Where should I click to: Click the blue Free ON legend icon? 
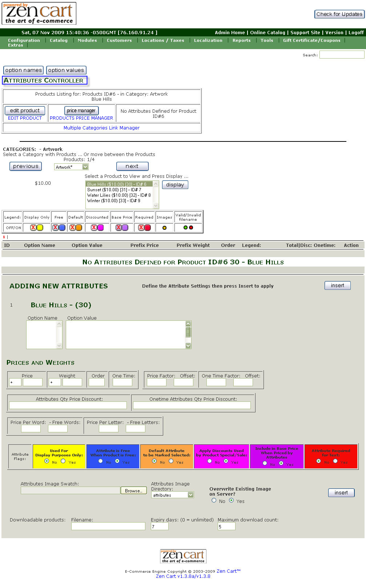62,228
